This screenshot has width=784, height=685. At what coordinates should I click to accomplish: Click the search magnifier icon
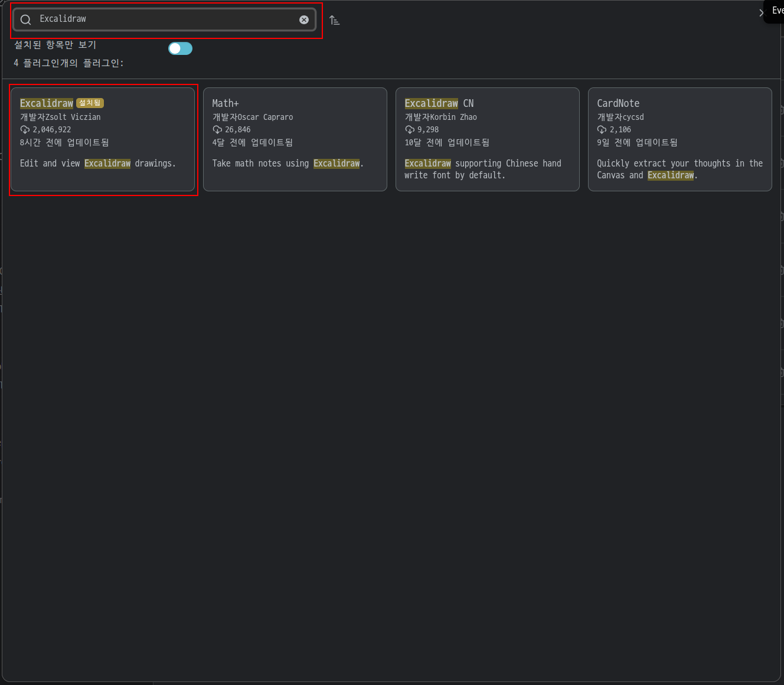(25, 19)
